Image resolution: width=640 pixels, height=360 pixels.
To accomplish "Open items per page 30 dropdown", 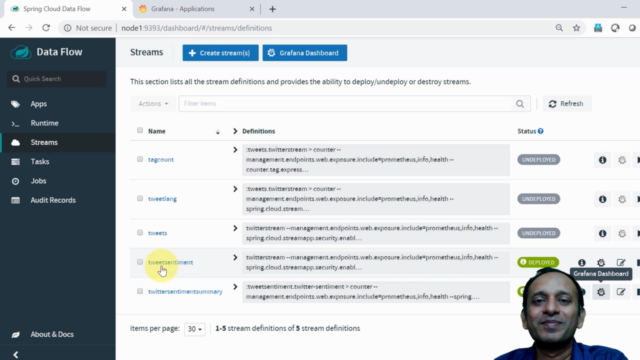I will tap(195, 329).
